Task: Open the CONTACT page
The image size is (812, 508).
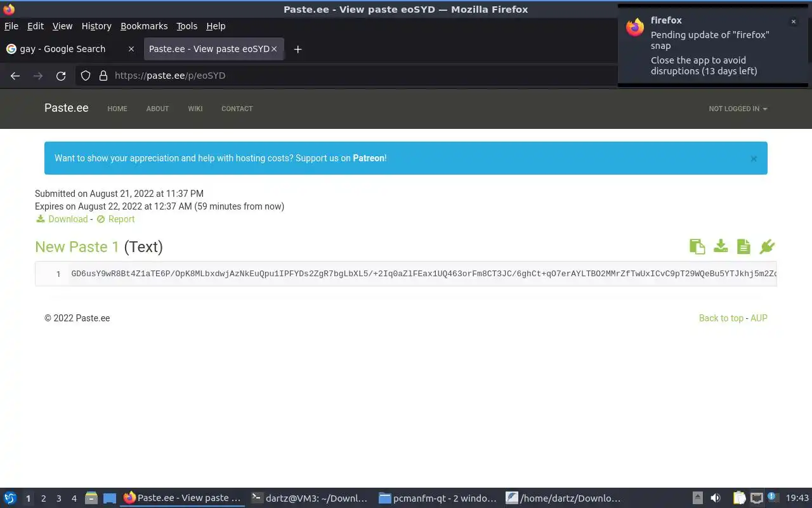Action: point(237,109)
